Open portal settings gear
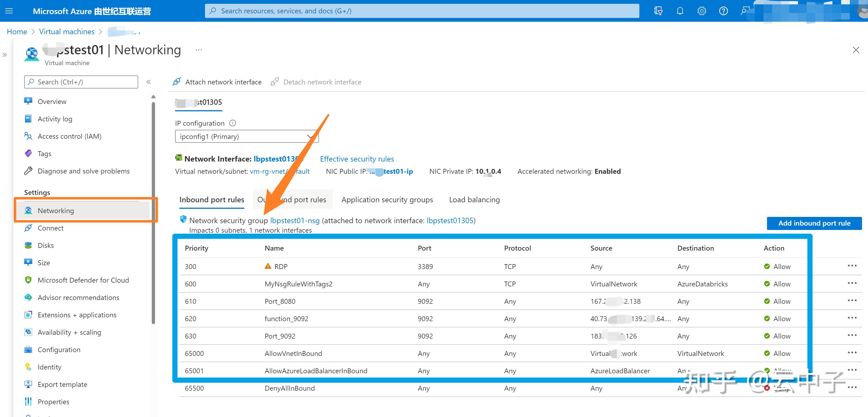The height and width of the screenshot is (417, 868). pyautogui.click(x=701, y=10)
